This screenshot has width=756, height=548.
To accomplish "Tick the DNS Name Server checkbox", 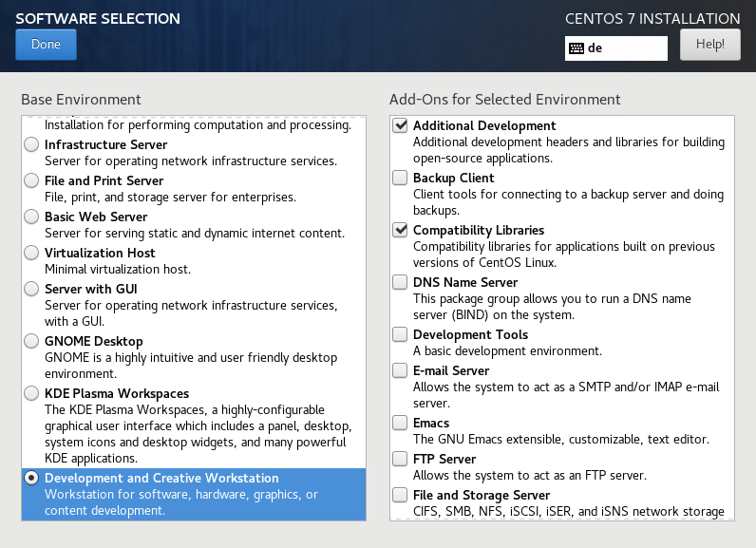I will coord(400,283).
